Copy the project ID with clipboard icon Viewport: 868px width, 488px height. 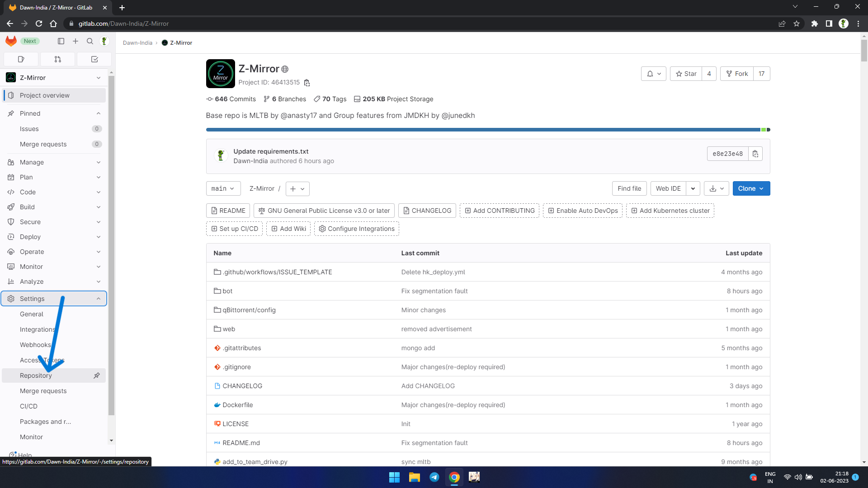coord(307,83)
